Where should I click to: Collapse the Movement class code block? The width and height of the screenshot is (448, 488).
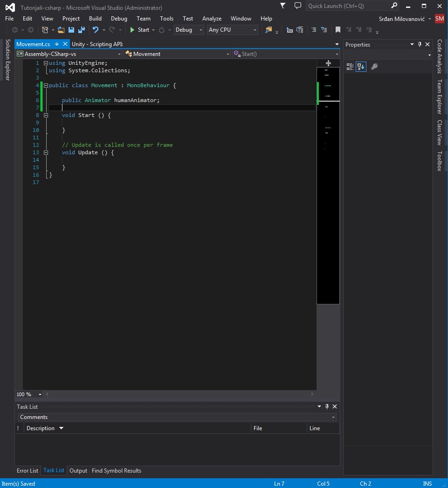pos(46,85)
